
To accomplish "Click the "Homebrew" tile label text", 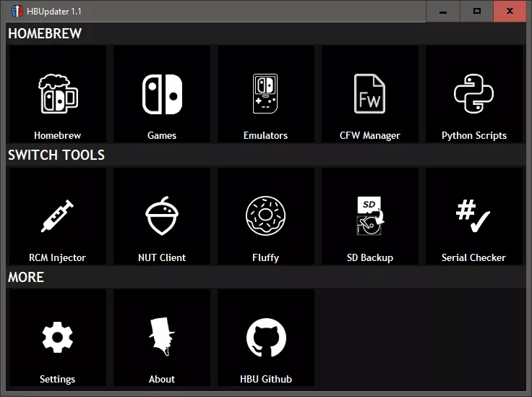I will point(57,135).
